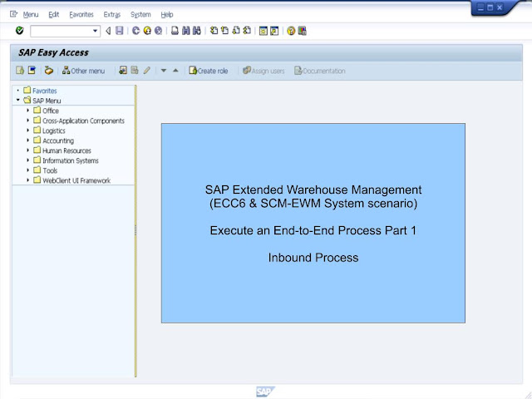Click the Next Page icon

pos(236,31)
